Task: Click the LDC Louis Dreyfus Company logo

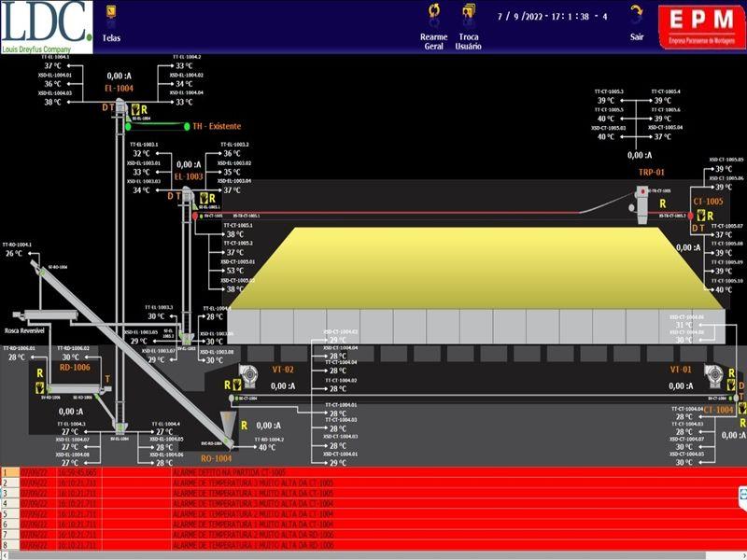Action: pyautogui.click(x=47, y=25)
